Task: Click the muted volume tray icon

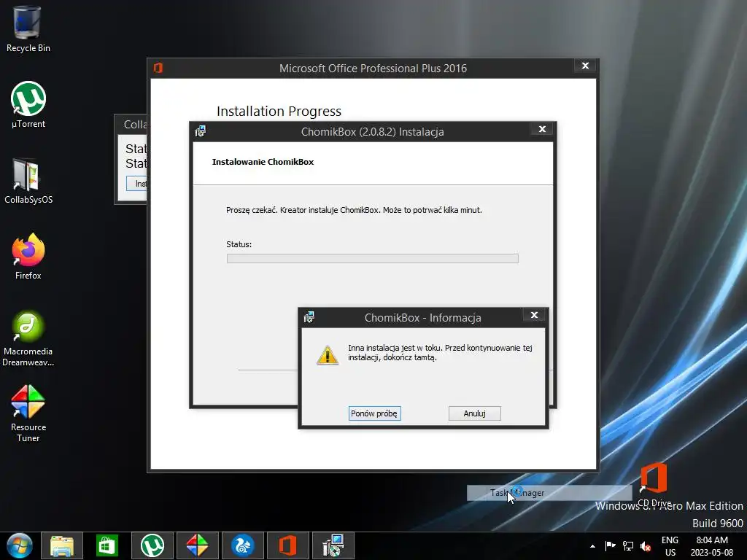Action: pos(646,546)
